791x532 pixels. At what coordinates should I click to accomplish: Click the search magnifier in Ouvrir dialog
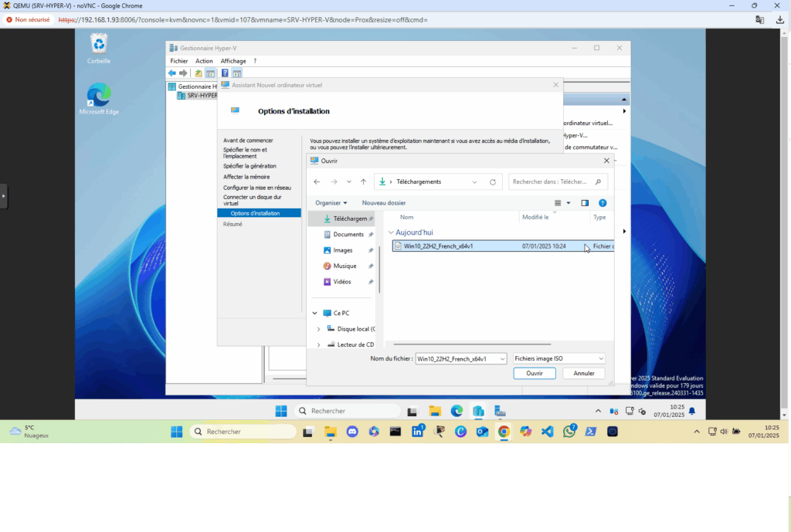[599, 182]
